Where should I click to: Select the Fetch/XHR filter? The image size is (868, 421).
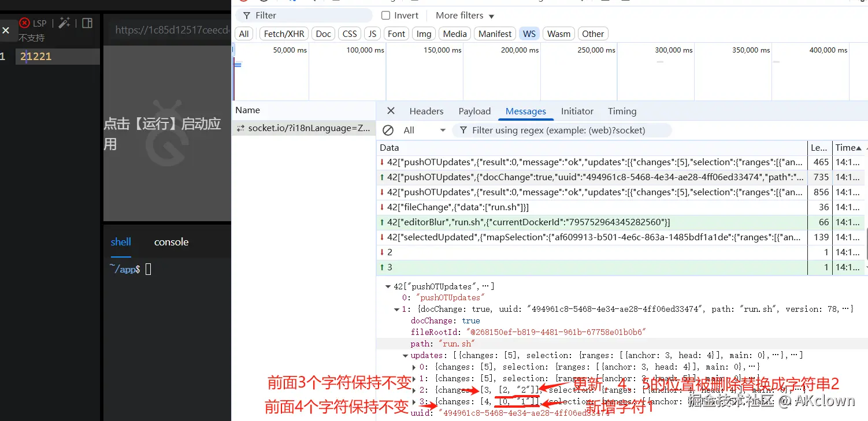(284, 34)
